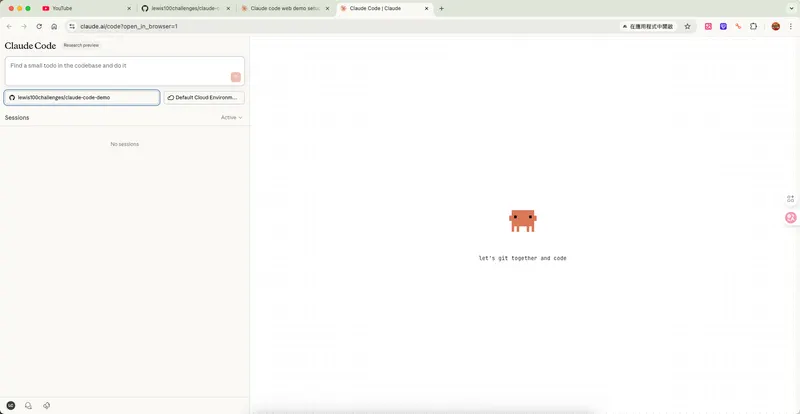Open the chat bubble icon in sidebar footer
The image size is (800, 414).
[x=29, y=405]
